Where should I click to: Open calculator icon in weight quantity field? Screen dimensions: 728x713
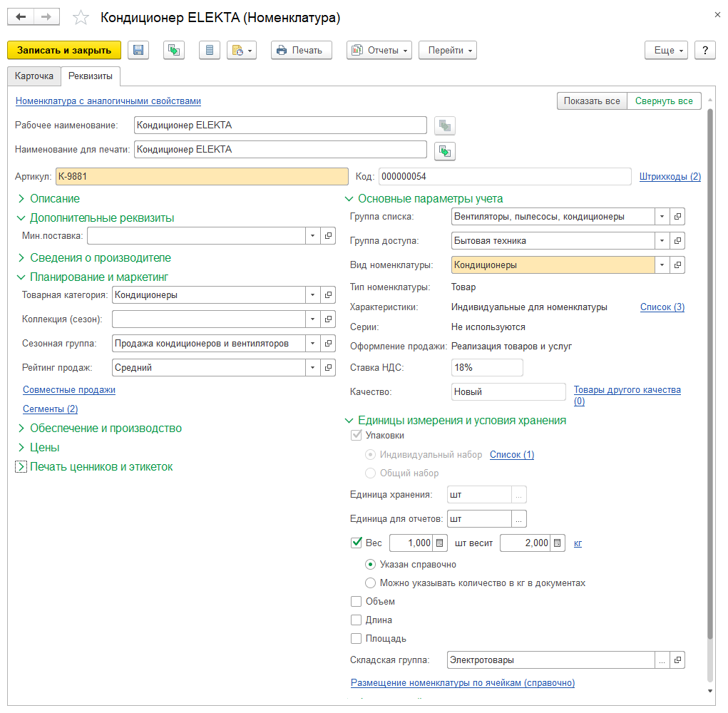pyautogui.click(x=440, y=543)
